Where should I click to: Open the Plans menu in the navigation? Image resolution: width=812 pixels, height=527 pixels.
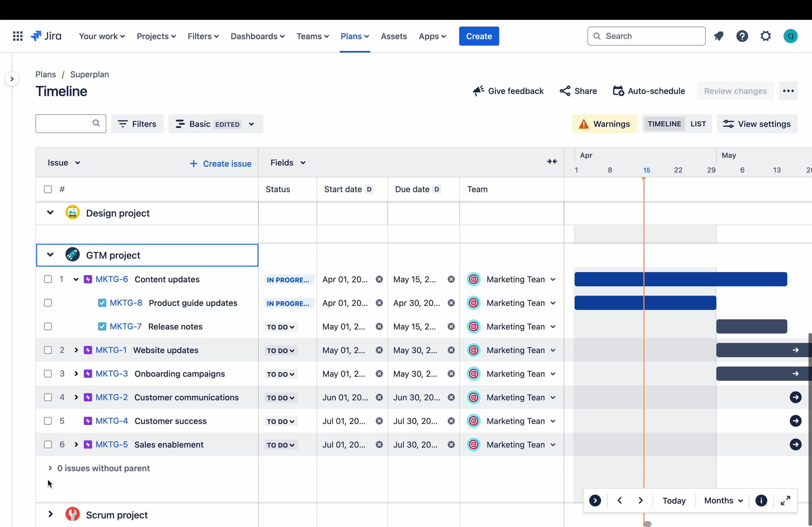(354, 36)
